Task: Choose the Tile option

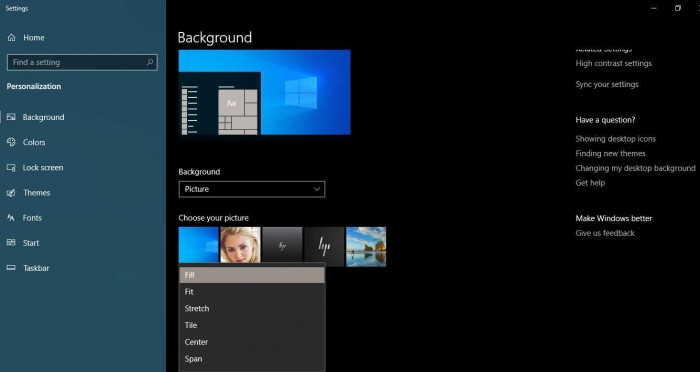Action: (252, 325)
